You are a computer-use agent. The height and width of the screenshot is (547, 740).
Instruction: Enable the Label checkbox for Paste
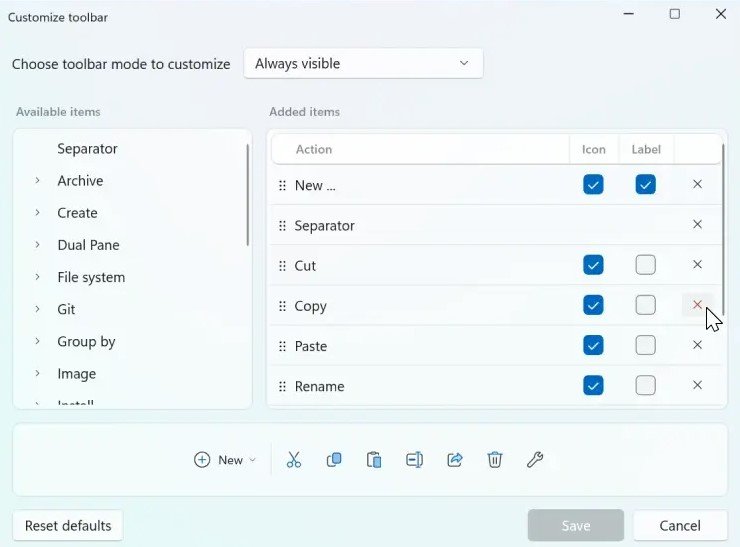[646, 346]
